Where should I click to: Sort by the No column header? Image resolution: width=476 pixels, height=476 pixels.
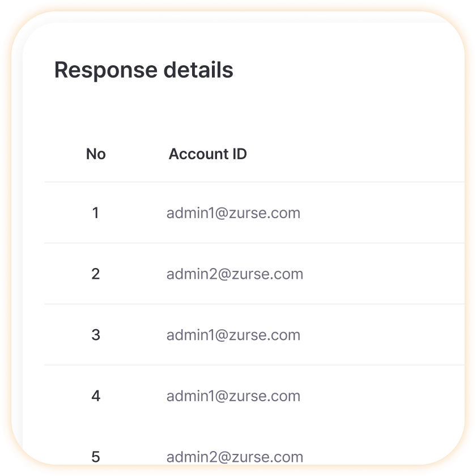coord(96,154)
